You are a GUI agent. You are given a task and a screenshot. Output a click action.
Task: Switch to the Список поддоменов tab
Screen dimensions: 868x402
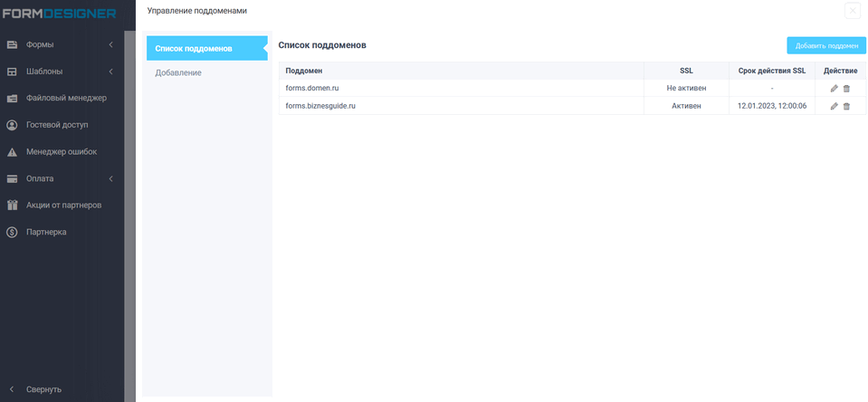click(x=206, y=48)
